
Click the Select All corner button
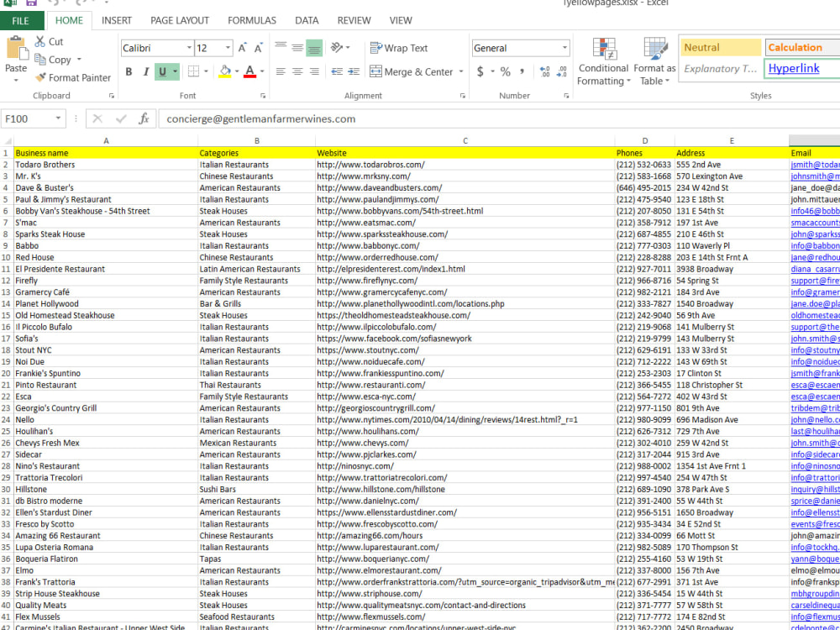coord(7,141)
